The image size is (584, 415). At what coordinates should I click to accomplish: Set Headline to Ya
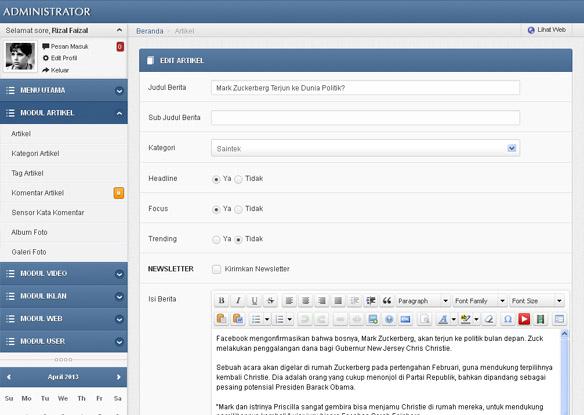(216, 180)
